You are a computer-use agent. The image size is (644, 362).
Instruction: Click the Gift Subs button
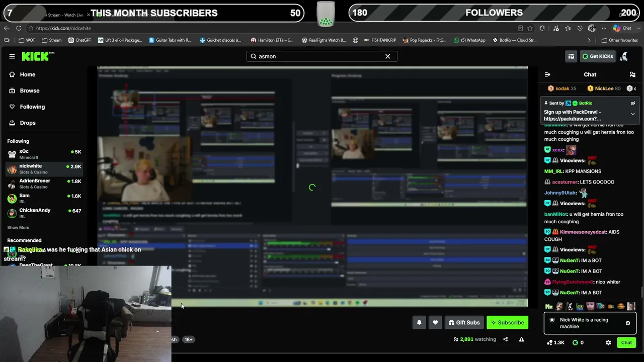(x=464, y=323)
